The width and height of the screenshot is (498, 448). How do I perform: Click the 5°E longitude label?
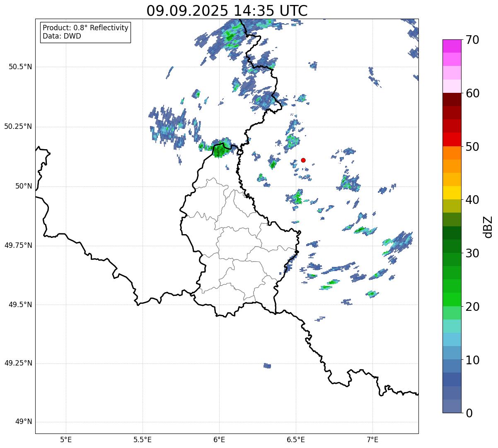[66, 439]
